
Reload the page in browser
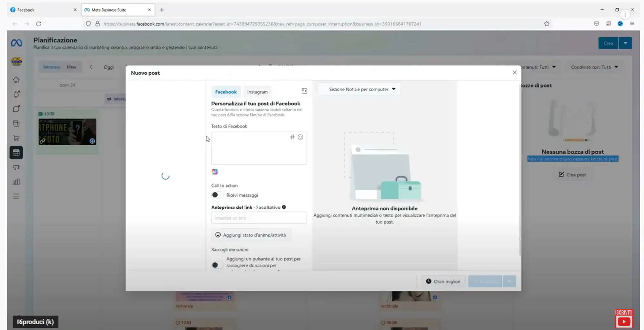(39, 24)
